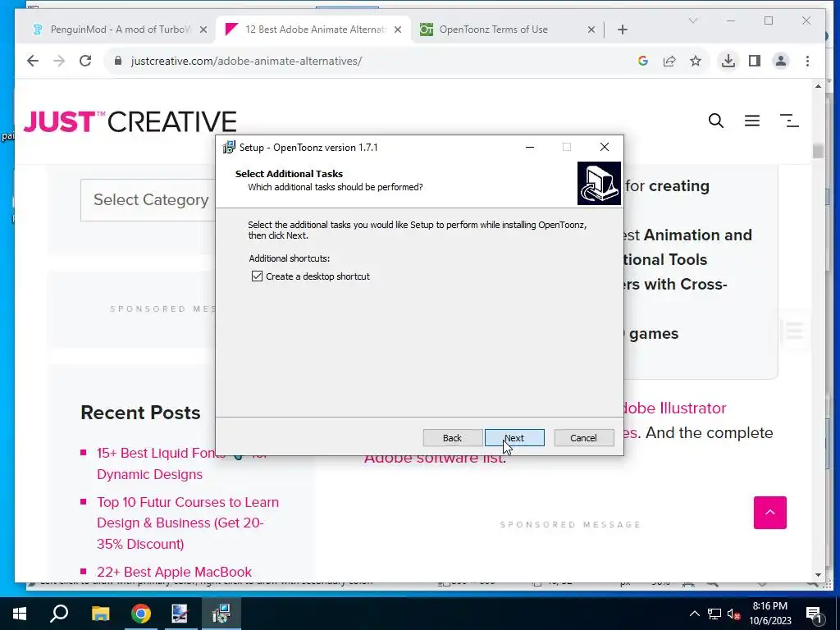Click the Adobe Illustrator link text
840x630 pixels.
click(675, 409)
